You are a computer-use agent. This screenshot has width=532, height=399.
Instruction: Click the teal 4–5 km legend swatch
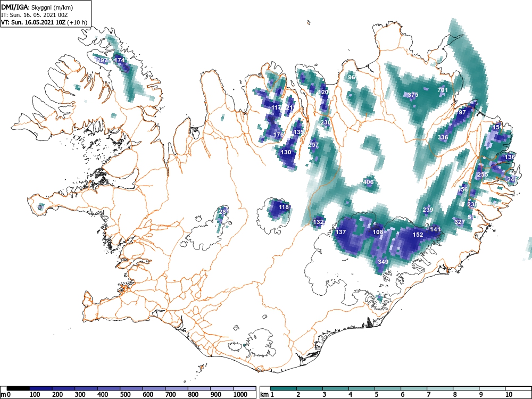[x=362, y=388]
